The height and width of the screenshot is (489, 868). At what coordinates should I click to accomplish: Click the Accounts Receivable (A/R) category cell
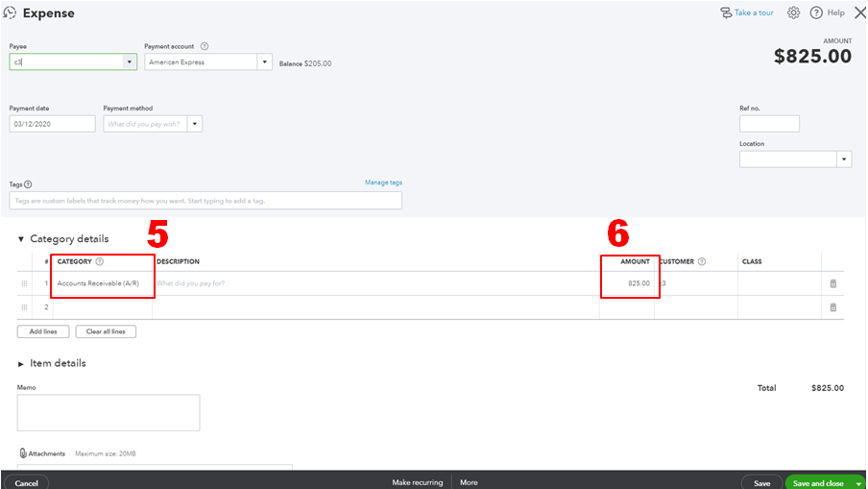[103, 283]
